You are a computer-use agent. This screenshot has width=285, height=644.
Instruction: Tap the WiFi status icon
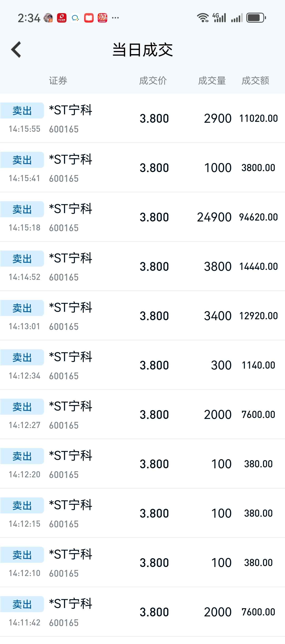pos(203,18)
